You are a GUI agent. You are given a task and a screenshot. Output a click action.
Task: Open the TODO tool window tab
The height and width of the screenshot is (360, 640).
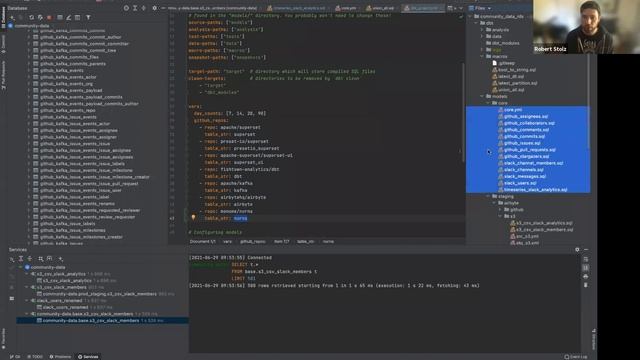click(35, 357)
